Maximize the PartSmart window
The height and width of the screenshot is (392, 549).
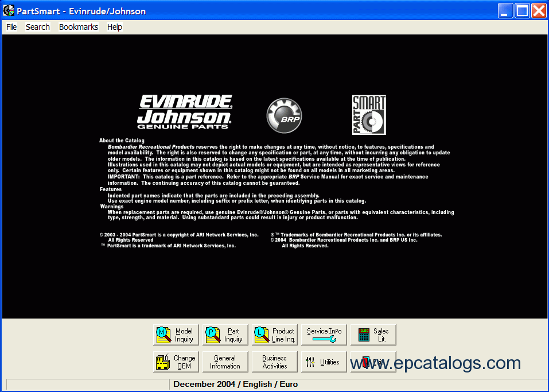pos(522,11)
